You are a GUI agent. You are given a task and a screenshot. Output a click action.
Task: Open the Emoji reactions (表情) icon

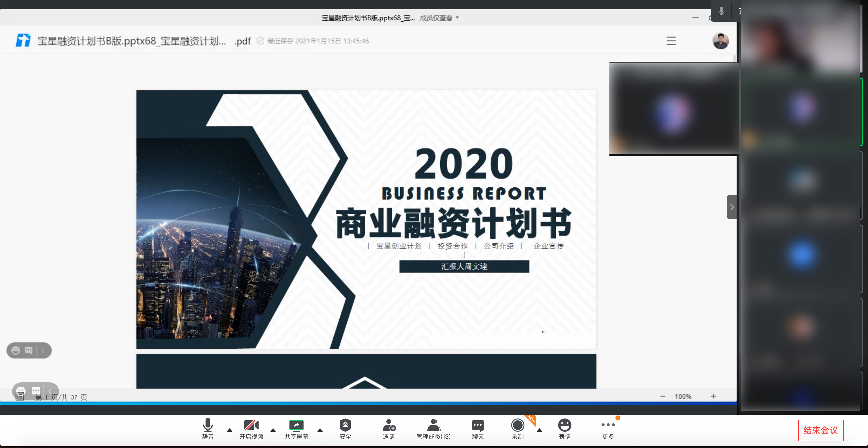565,426
